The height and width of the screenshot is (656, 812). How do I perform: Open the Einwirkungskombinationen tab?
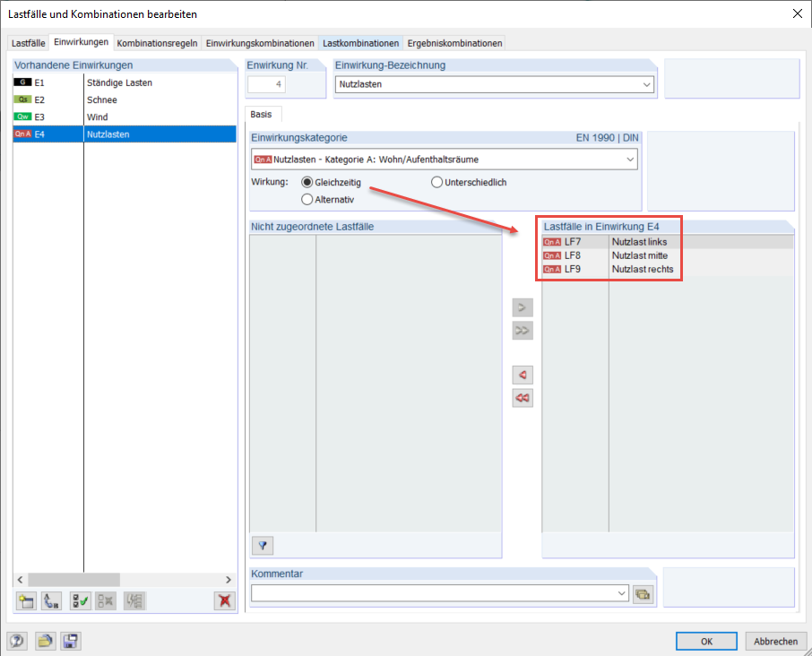point(260,43)
